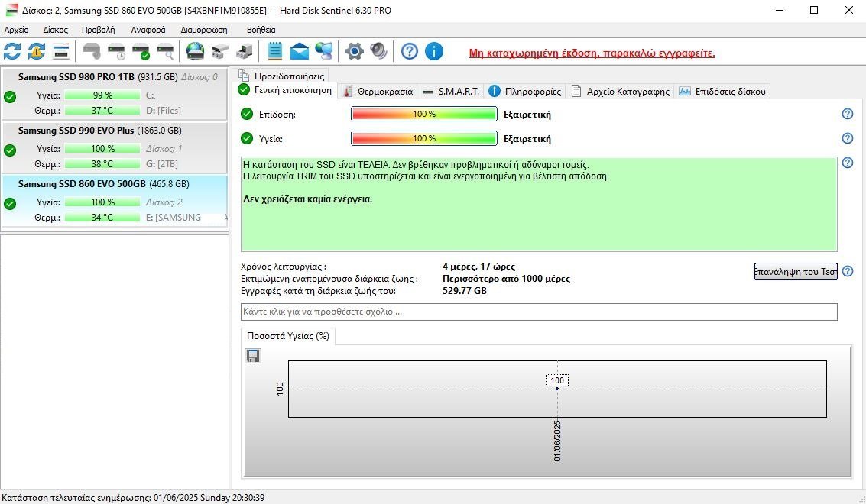This screenshot has width=866, height=504.
Task: Click the 34 °C temperature bar
Action: click(102, 218)
